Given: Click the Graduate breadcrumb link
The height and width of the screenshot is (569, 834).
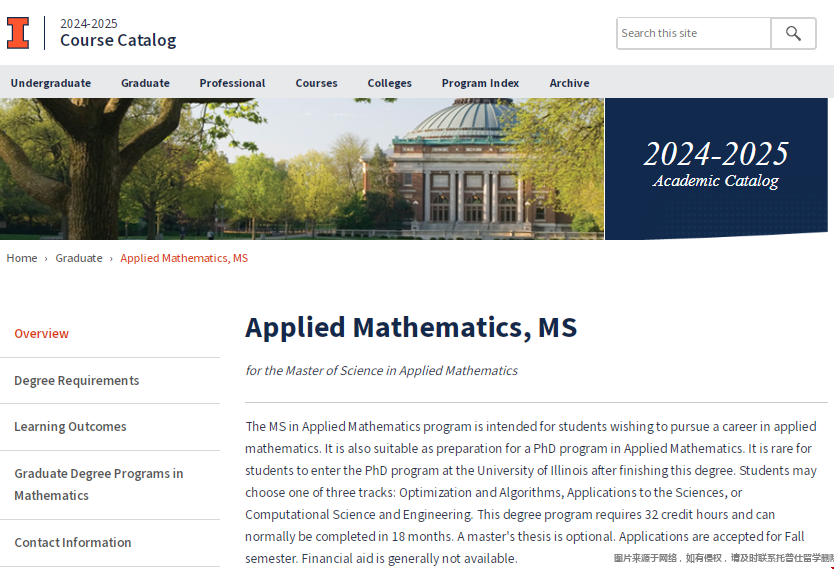Looking at the screenshot, I should pos(79,258).
